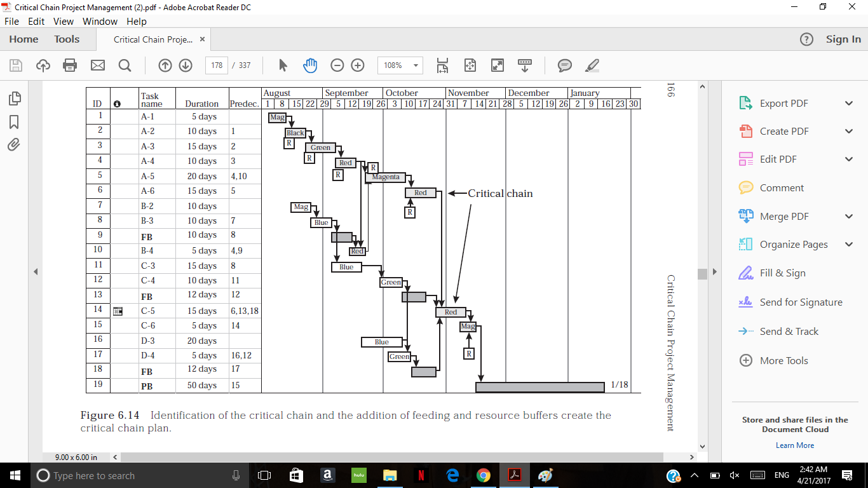Open the Bookmarks panel in left sidebar
This screenshot has width=868, height=488.
pos(14,122)
